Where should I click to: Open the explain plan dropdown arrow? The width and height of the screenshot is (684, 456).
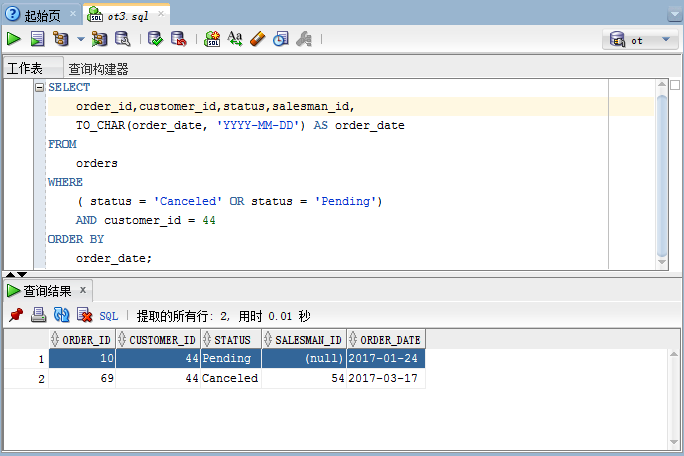pyautogui.click(x=81, y=40)
